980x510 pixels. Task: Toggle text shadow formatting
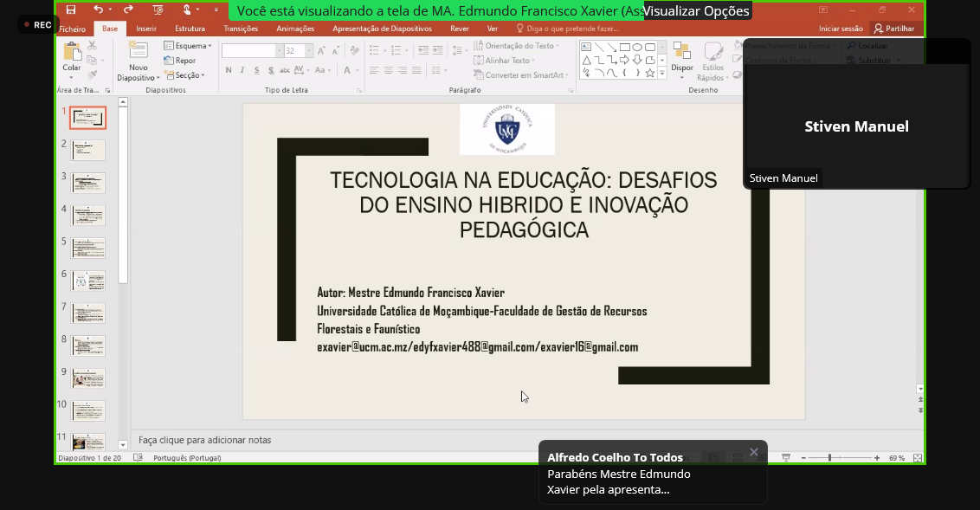[x=271, y=70]
